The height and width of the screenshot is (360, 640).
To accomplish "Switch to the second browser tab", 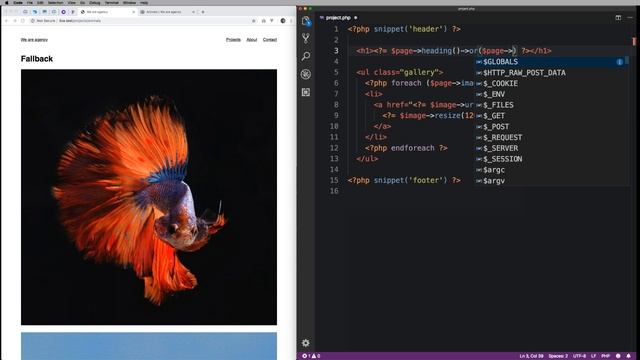I will point(167,12).
